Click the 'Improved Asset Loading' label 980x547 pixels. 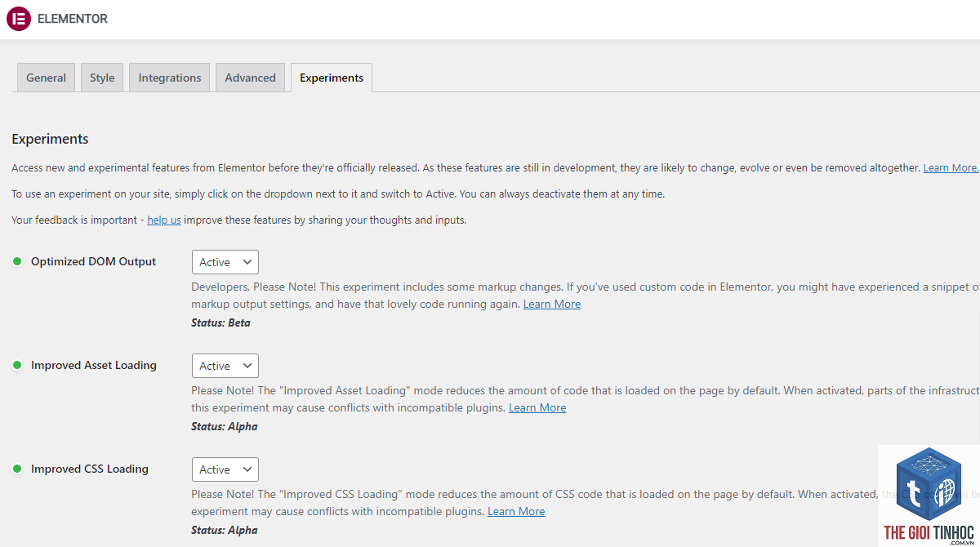(94, 365)
